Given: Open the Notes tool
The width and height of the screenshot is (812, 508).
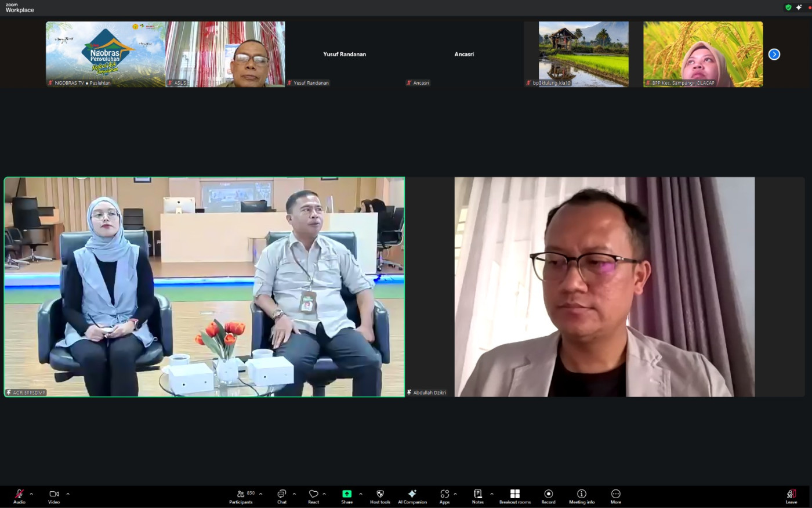Looking at the screenshot, I should (x=477, y=496).
